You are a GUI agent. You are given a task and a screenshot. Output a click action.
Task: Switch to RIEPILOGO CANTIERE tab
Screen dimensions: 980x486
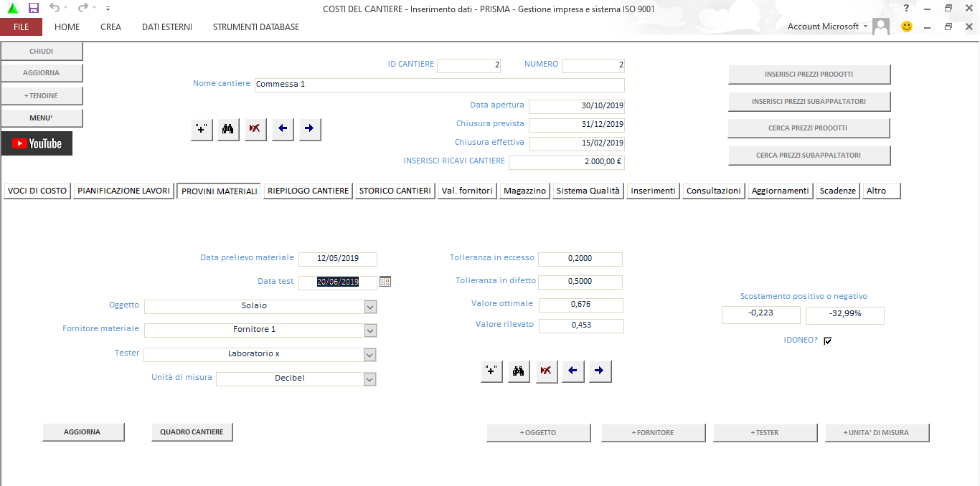[308, 191]
